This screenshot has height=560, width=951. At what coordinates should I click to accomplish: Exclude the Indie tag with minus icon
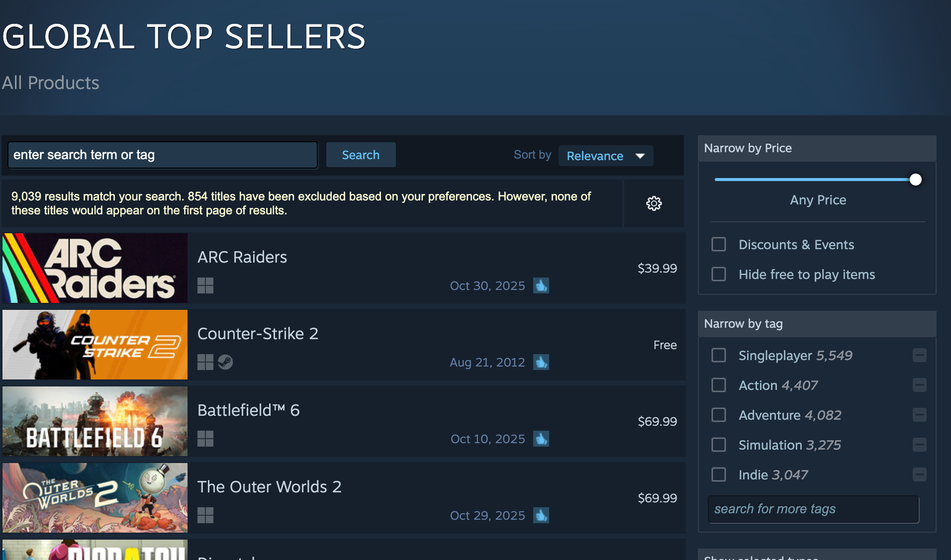pos(919,474)
